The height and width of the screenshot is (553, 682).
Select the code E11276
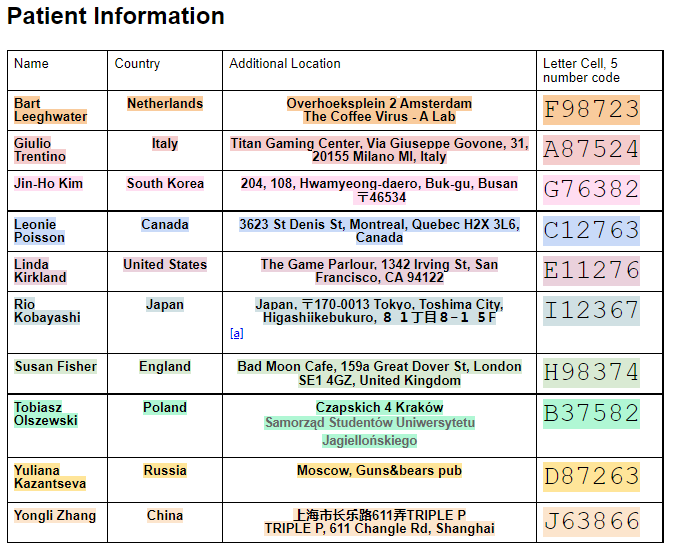[x=591, y=271]
